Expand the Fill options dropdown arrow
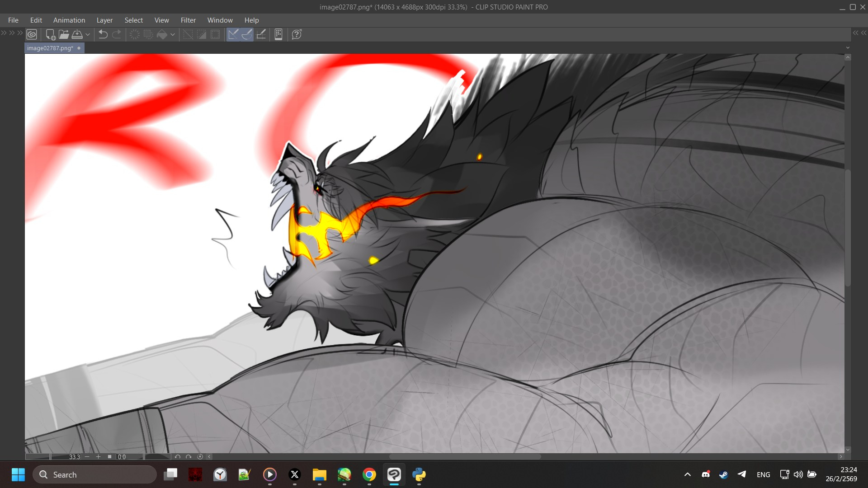This screenshot has width=868, height=488. tap(173, 34)
